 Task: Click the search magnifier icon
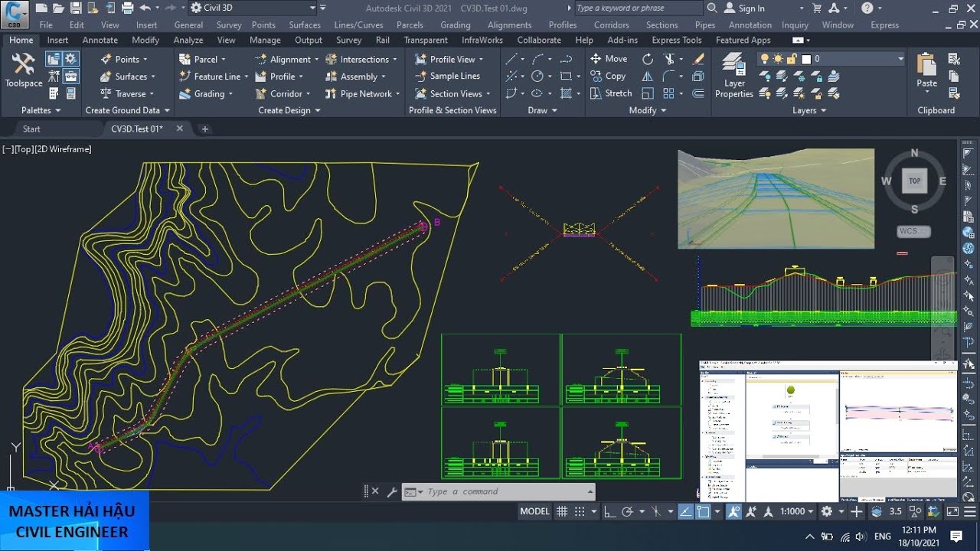(x=712, y=8)
